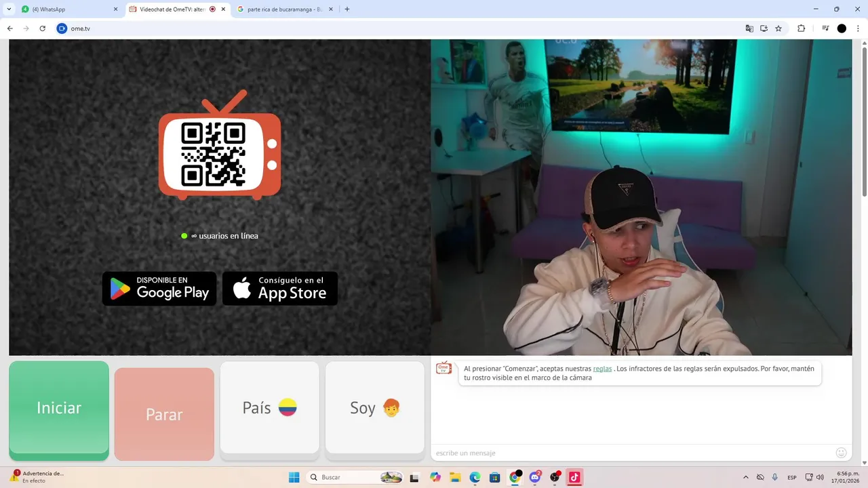Image resolution: width=868 pixels, height=488 pixels.
Task: Close the OmeTV tab
Action: coord(223,9)
